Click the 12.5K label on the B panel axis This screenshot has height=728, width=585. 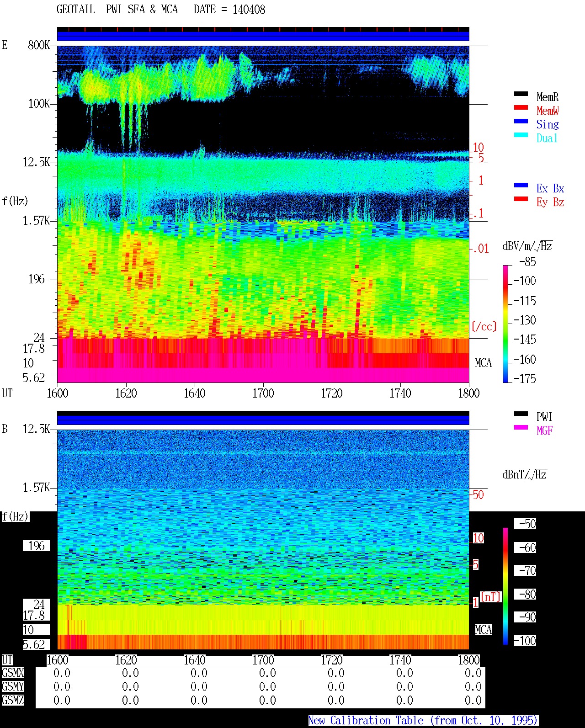36,429
